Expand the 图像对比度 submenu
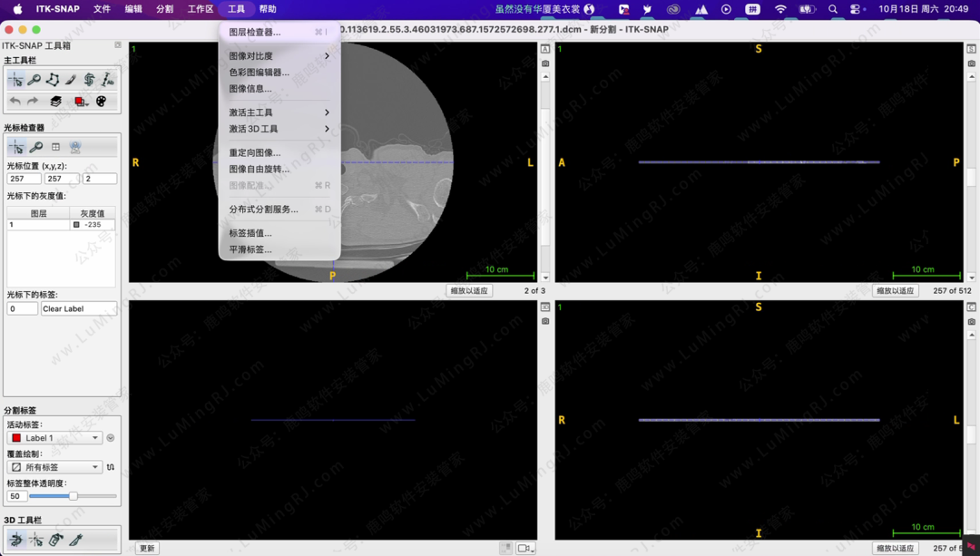The width and height of the screenshot is (980, 556). [x=279, y=56]
